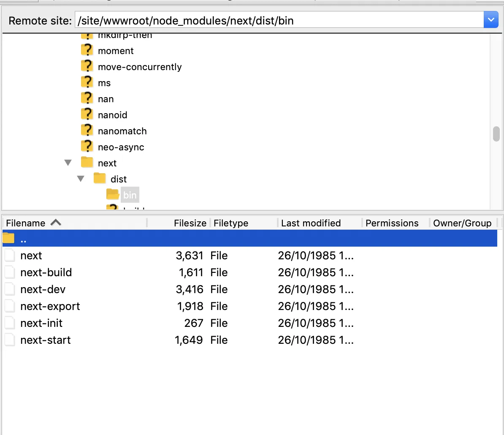Click the 267 filesize value
The height and width of the screenshot is (435, 504).
tap(193, 323)
